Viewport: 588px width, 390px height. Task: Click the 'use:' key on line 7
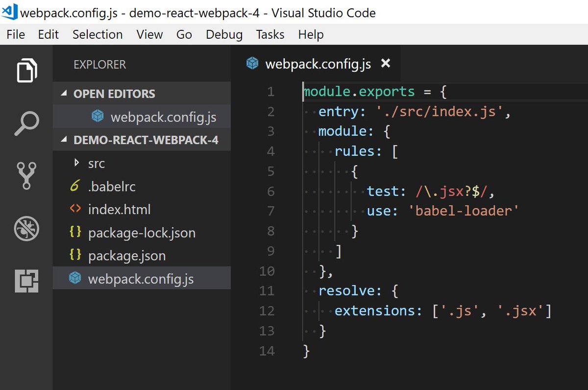coord(382,211)
